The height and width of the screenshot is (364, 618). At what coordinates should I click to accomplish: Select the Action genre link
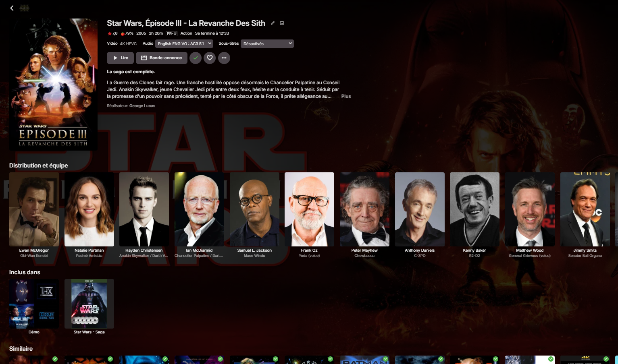point(186,33)
